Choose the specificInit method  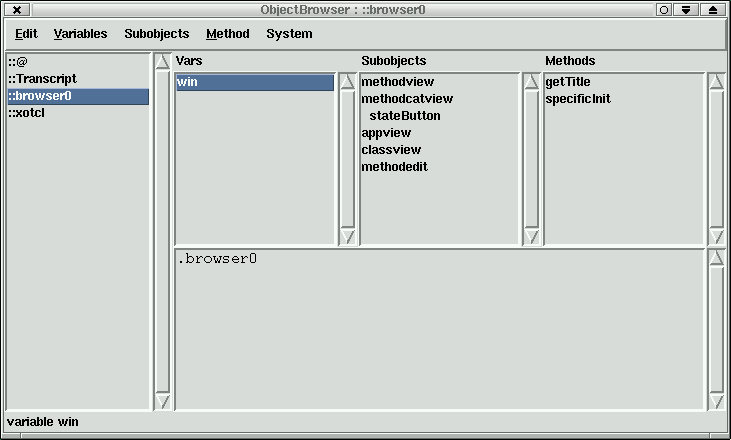(578, 99)
